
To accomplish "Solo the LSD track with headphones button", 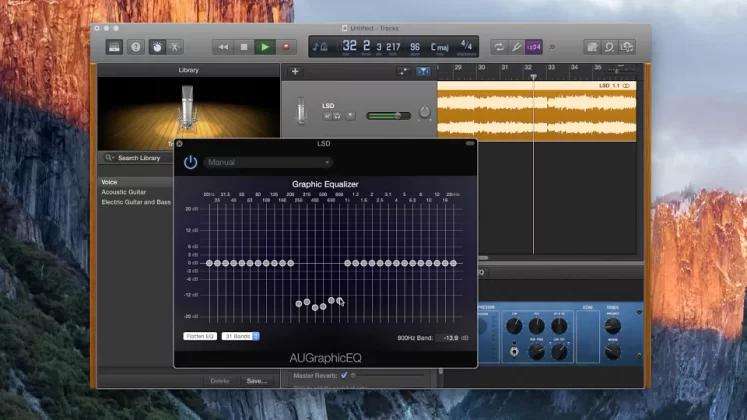I will point(337,116).
